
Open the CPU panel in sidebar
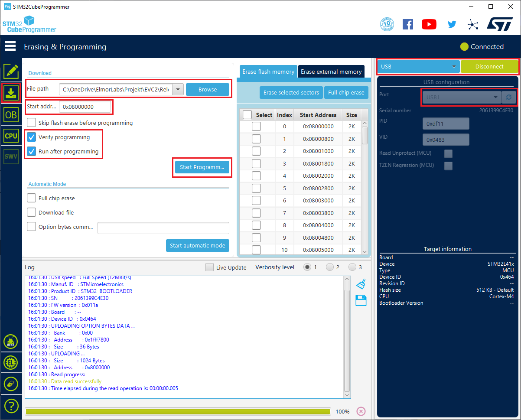click(x=11, y=136)
